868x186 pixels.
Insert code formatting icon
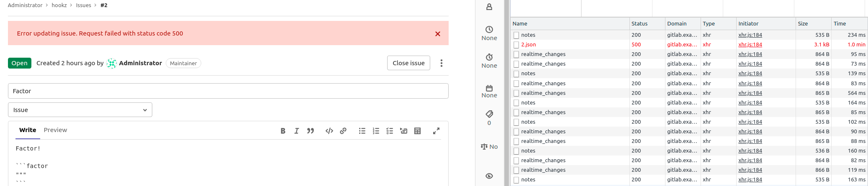tap(329, 131)
